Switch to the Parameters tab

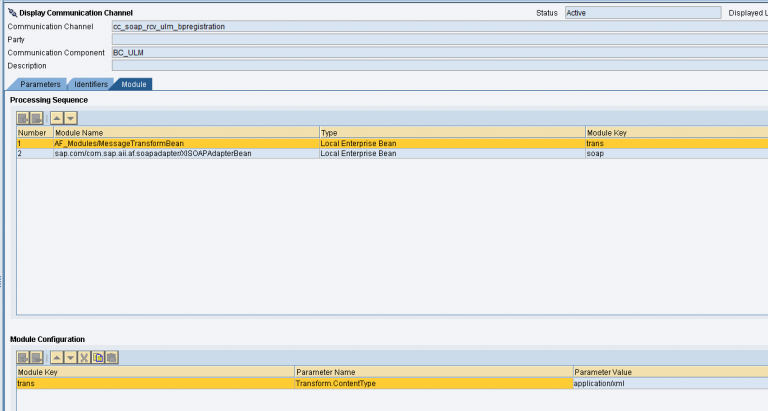point(40,84)
